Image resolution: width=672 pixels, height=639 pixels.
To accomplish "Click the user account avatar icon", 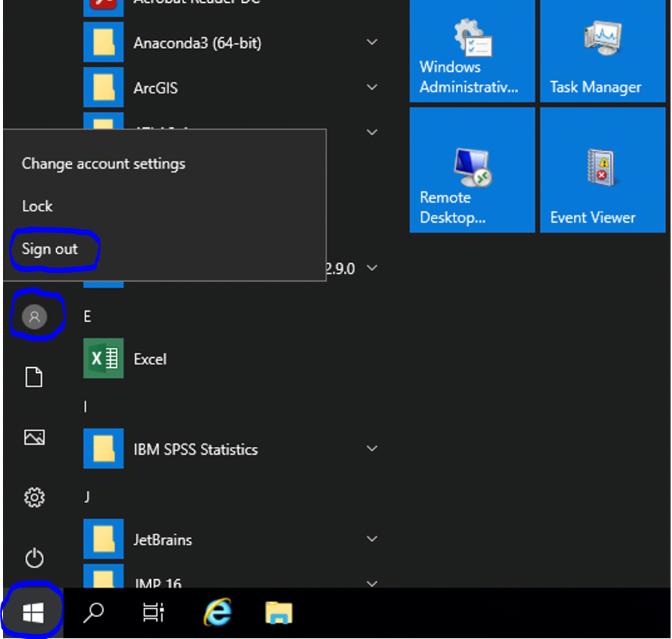I will 35,317.
